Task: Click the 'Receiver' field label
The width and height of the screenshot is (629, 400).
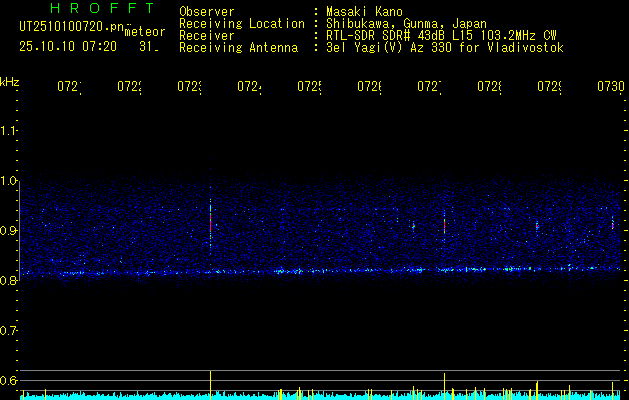Action: 207,36
